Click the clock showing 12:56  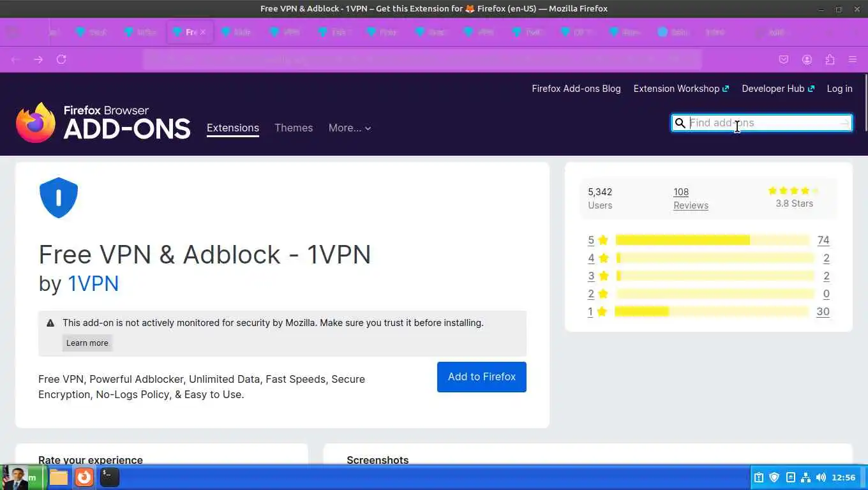coord(844,477)
